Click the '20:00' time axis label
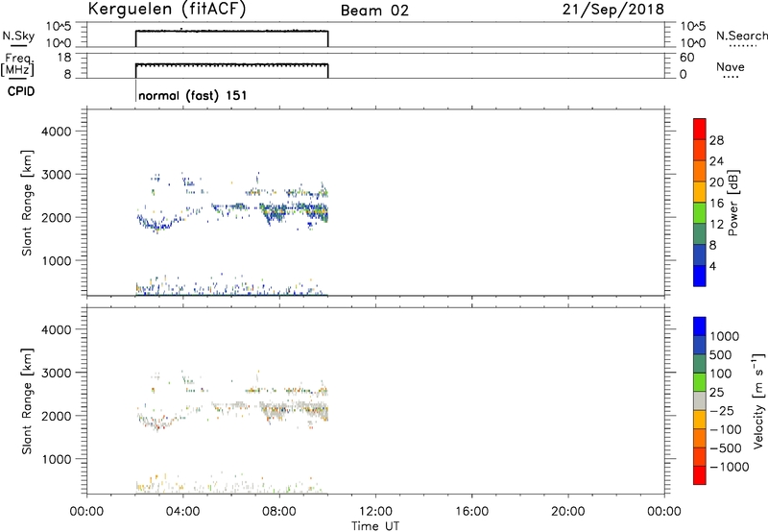Viewport: 768px width, 532px height. coord(568,512)
